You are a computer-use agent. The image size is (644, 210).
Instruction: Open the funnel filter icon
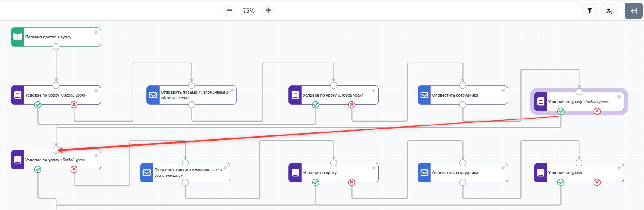(x=590, y=11)
